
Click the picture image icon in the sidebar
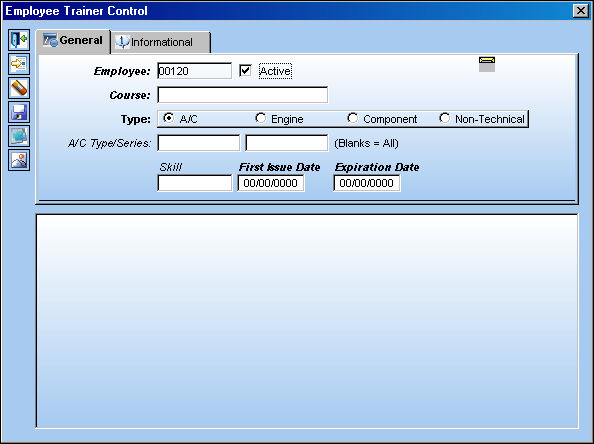pyautogui.click(x=19, y=160)
